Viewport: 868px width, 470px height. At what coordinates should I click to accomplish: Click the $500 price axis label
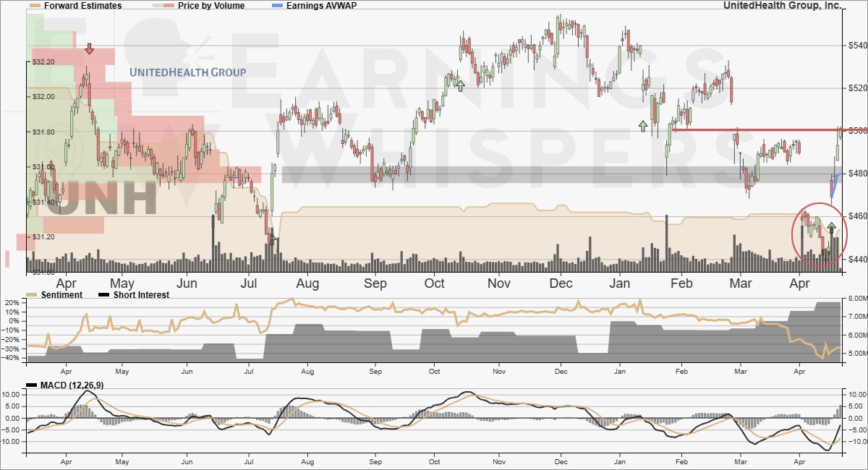coord(856,131)
